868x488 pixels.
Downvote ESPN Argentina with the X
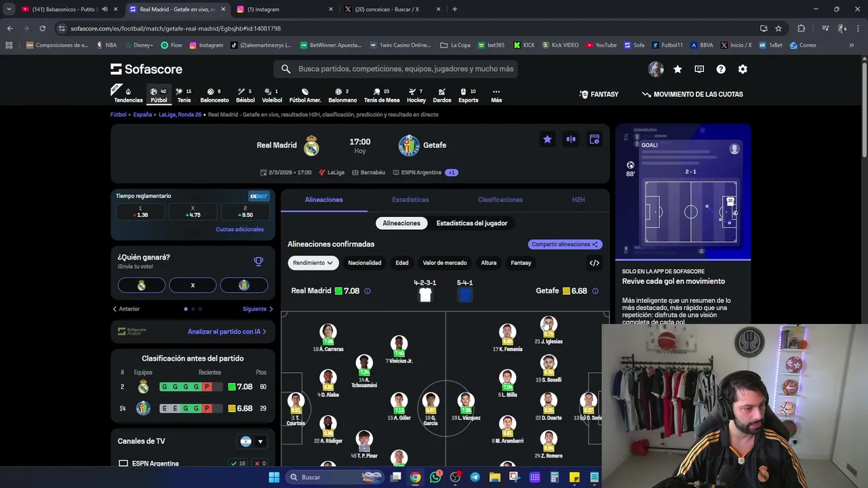[x=260, y=464]
